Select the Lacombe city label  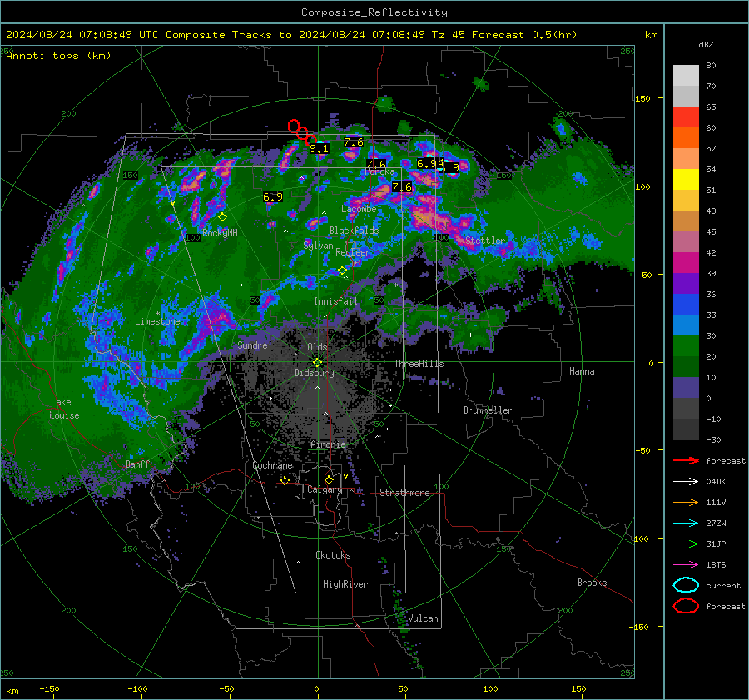(x=359, y=209)
